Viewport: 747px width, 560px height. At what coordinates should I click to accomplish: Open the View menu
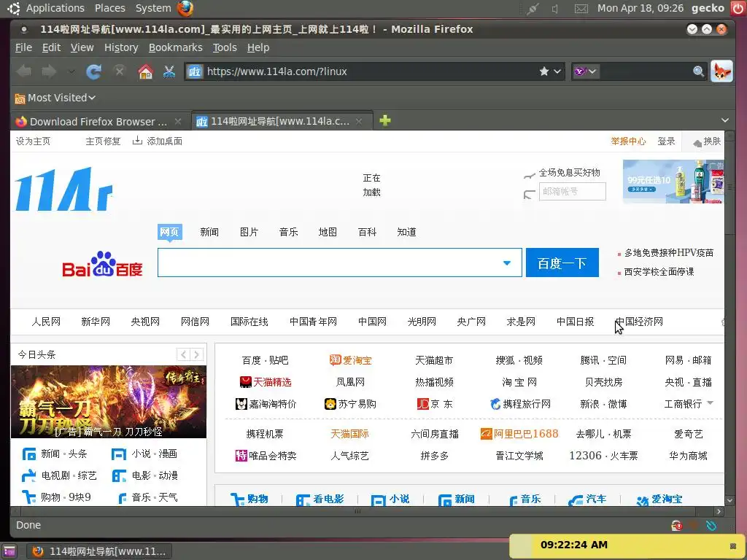click(82, 47)
